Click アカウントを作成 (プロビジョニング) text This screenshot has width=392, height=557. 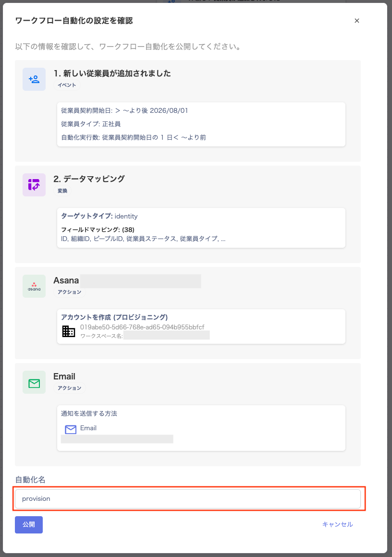coord(114,317)
